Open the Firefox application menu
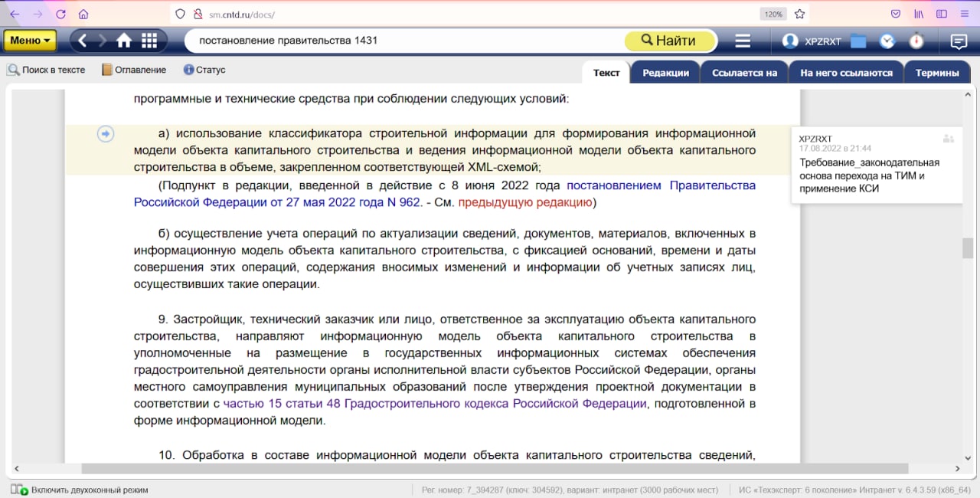 click(x=965, y=14)
